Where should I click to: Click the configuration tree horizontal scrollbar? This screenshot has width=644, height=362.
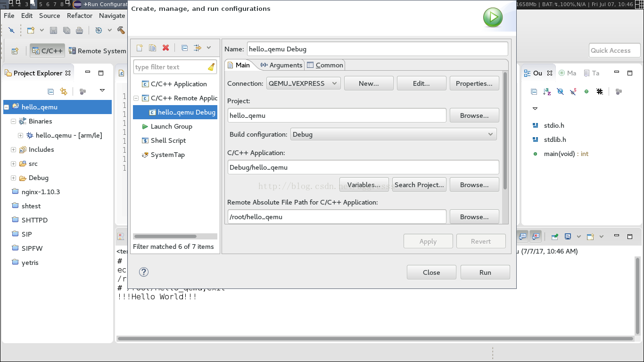(x=165, y=236)
